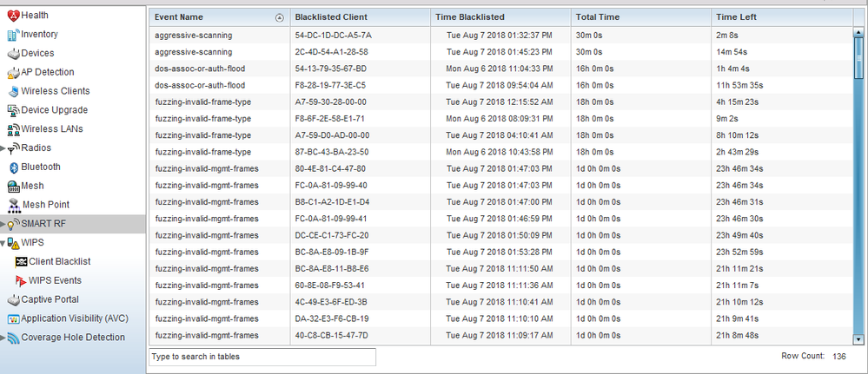Click the 'Type to search in tables' field
The image size is (868, 374).
(262, 357)
